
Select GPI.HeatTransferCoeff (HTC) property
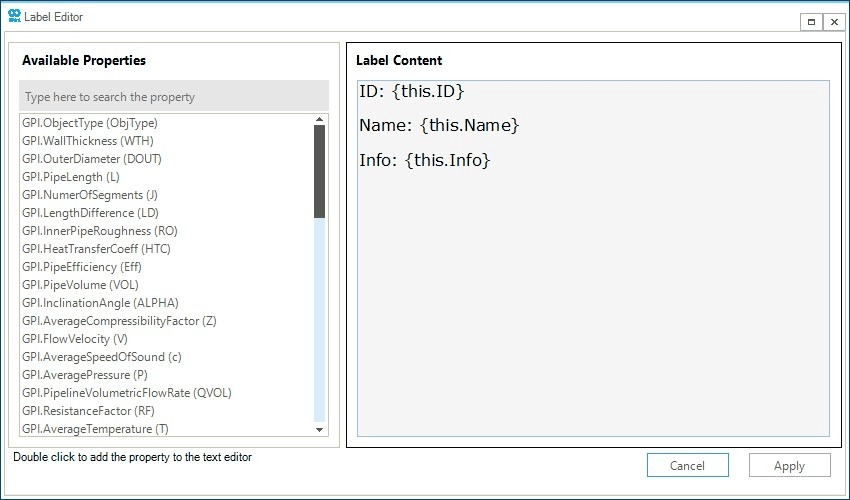pyautogui.click(x=96, y=249)
